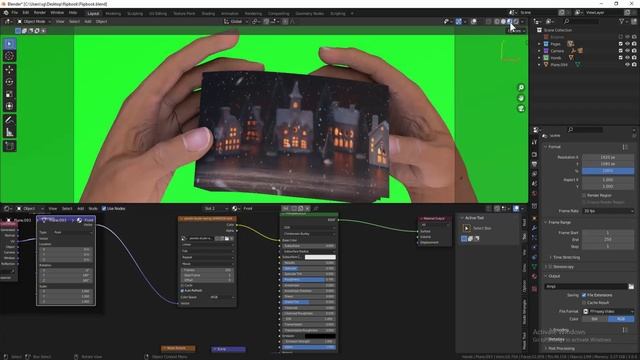The width and height of the screenshot is (640, 360).
Task: Select the Move tool
Action: point(10,70)
